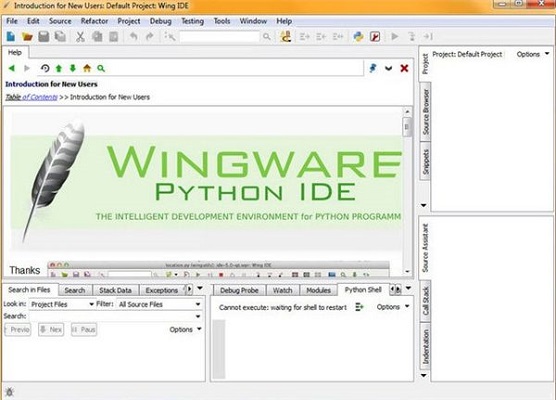
Task: Open Project panel Options menu
Action: click(532, 54)
